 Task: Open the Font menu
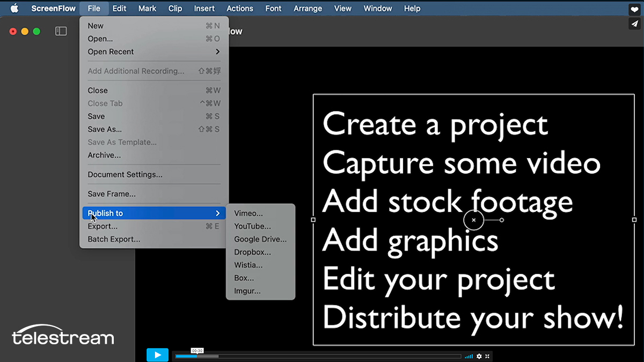273,9
